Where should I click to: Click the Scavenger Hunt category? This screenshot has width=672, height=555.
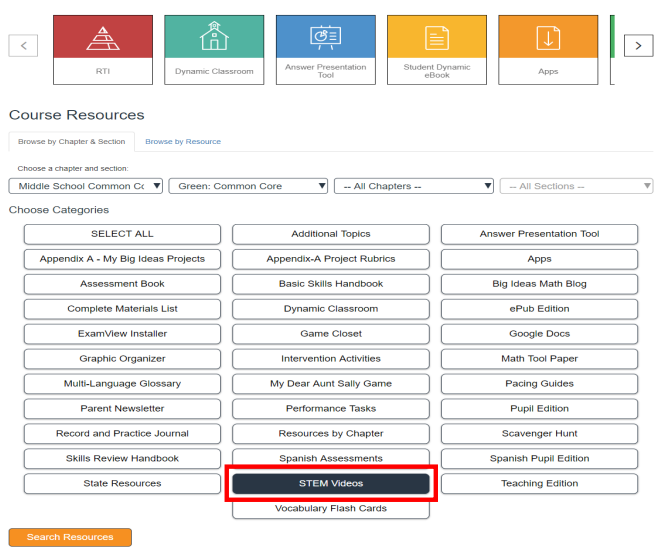tap(540, 433)
